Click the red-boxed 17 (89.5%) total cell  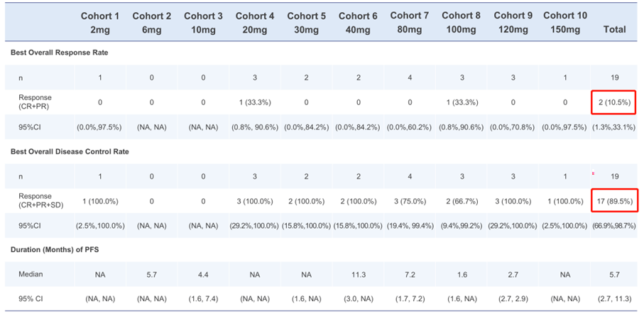[614, 201]
